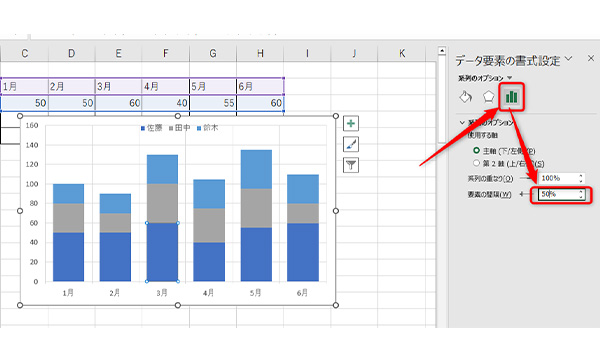600x360 pixels.
Task: Open the Effects pentagon tab
Action: (x=489, y=97)
